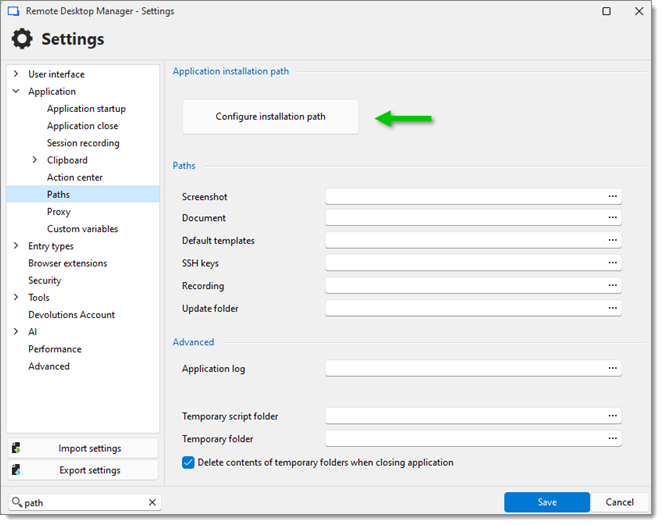Open Advanced settings in tree
662x525 pixels.
coord(49,366)
